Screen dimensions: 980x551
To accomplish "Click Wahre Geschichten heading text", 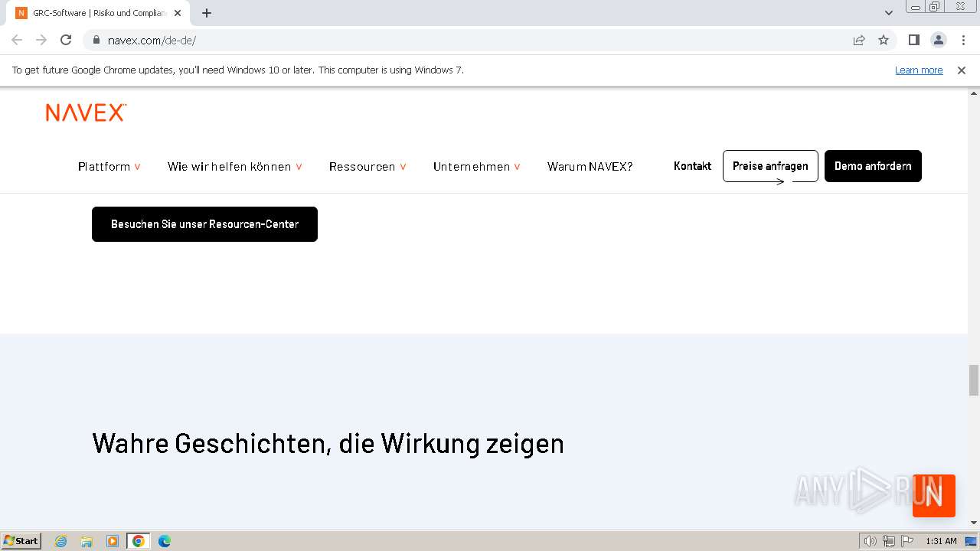I will click(328, 443).
